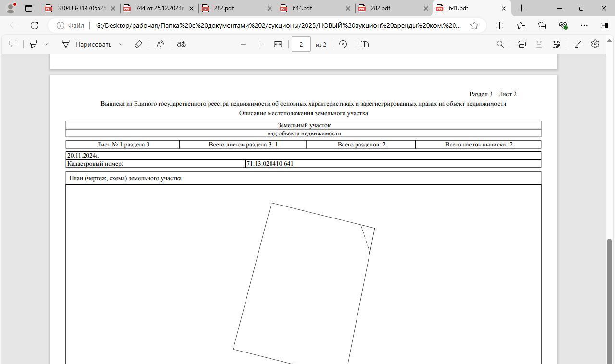Zoom out of the PDF

point(243,44)
